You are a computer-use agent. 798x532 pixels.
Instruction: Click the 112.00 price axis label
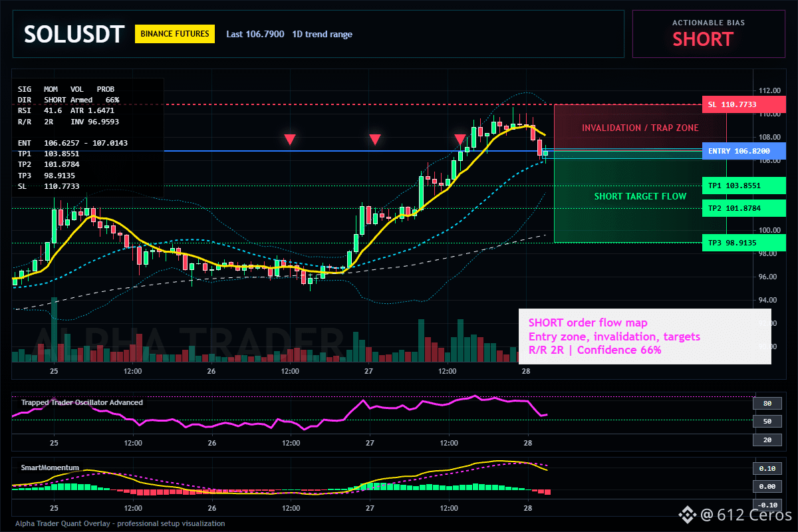[769, 90]
